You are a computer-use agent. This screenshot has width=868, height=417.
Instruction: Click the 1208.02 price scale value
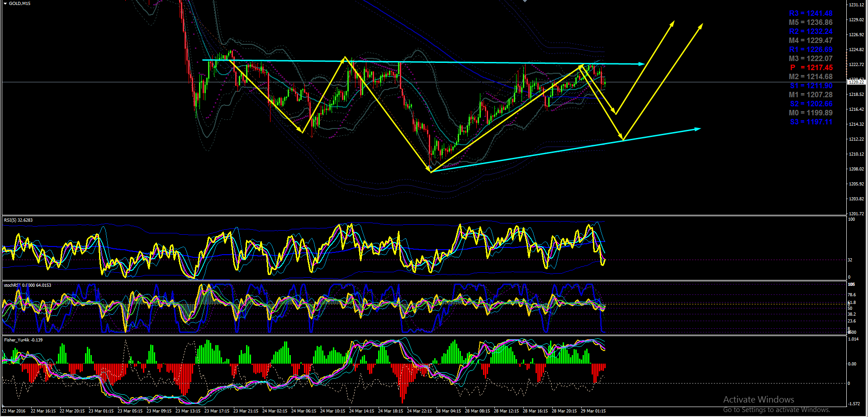point(856,169)
